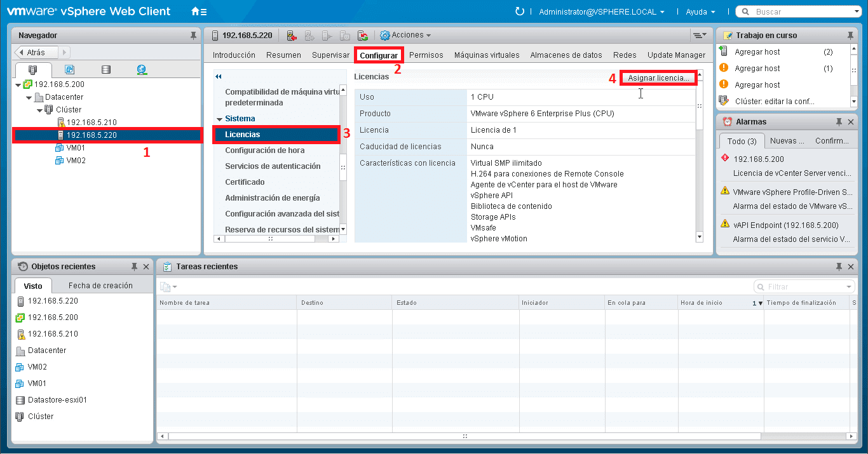The height and width of the screenshot is (454, 868).
Task: Open the VMs and Templates inventory view
Action: pyautogui.click(x=70, y=70)
